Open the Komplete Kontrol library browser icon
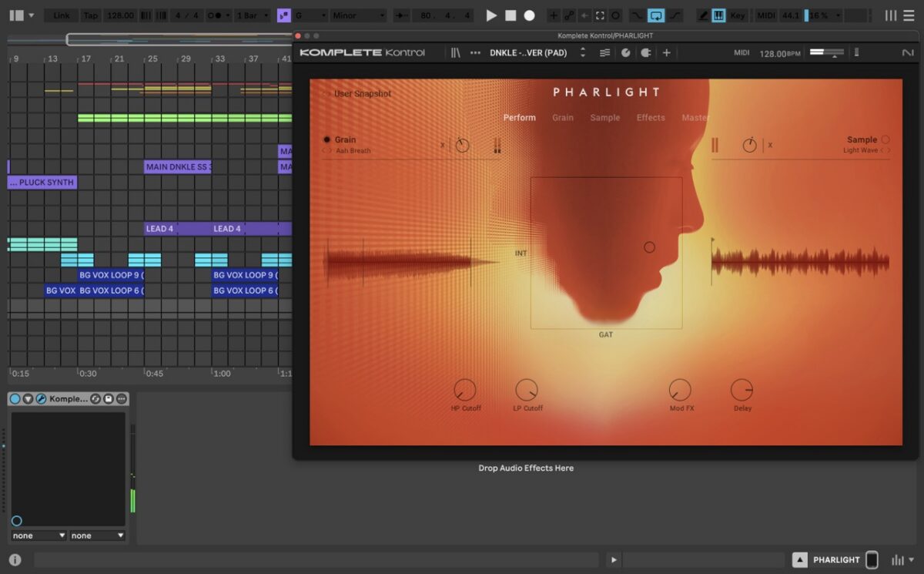 [456, 52]
